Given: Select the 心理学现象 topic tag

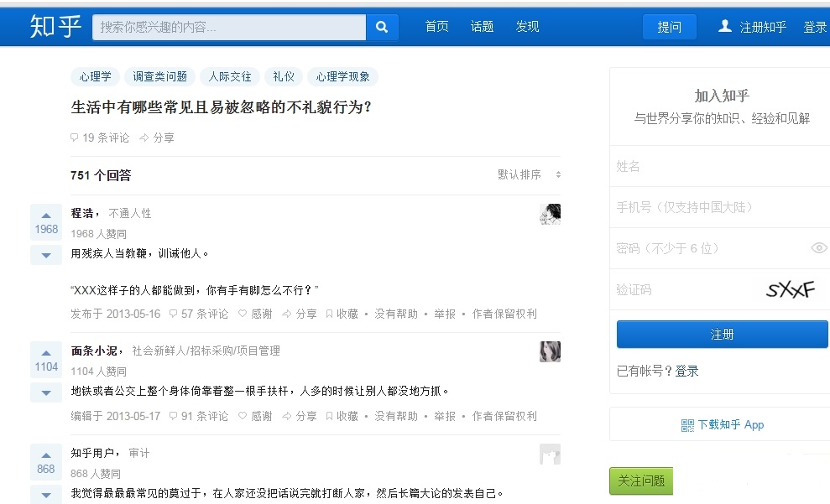Looking at the screenshot, I should pos(342,76).
